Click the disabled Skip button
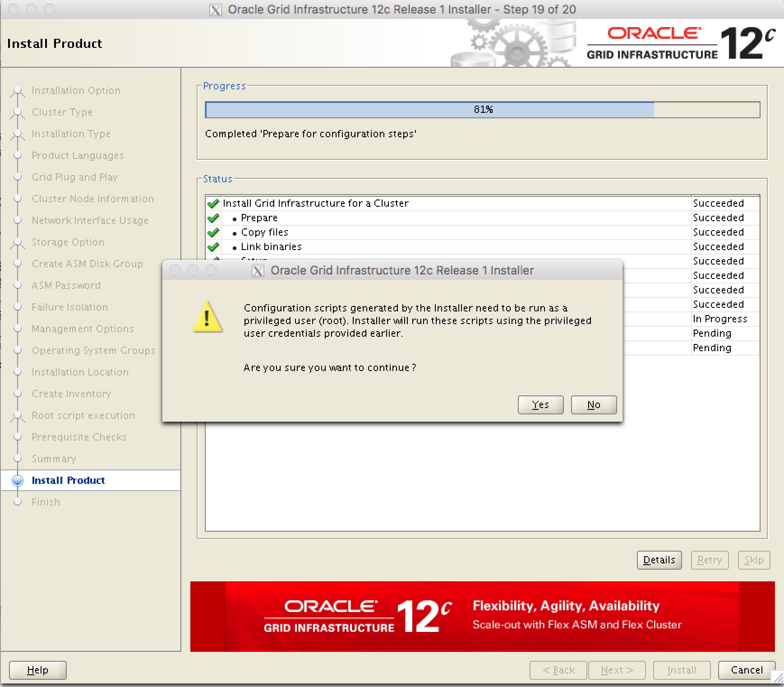The image size is (784, 687). click(x=753, y=560)
